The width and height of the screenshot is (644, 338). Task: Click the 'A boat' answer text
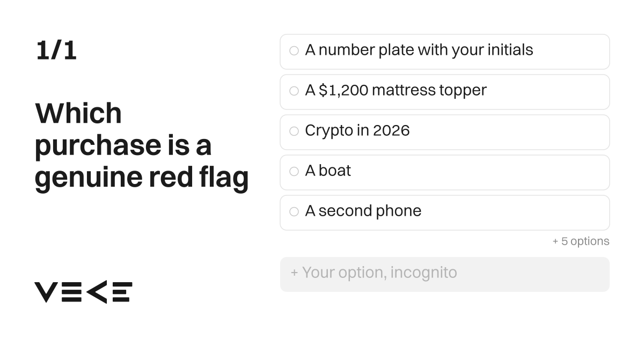point(328,171)
